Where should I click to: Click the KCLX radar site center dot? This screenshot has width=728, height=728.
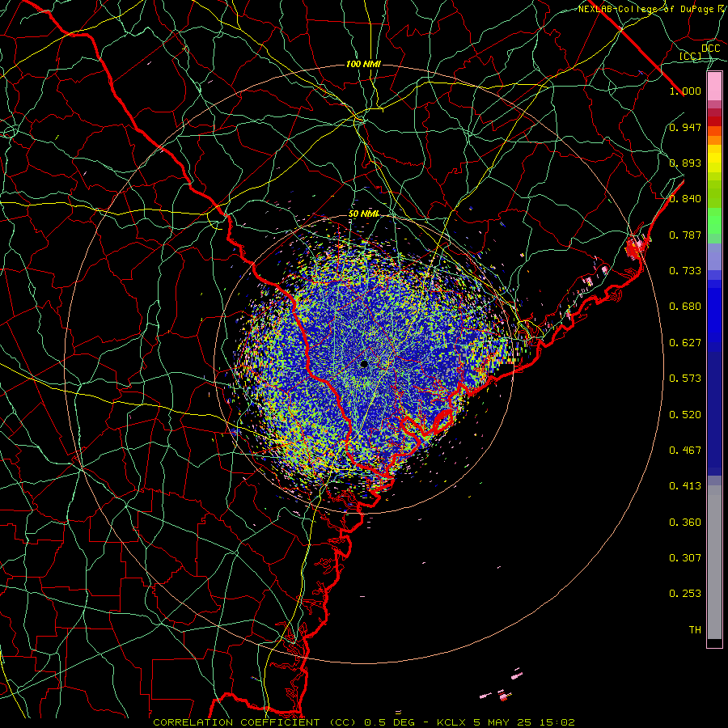coord(364,364)
